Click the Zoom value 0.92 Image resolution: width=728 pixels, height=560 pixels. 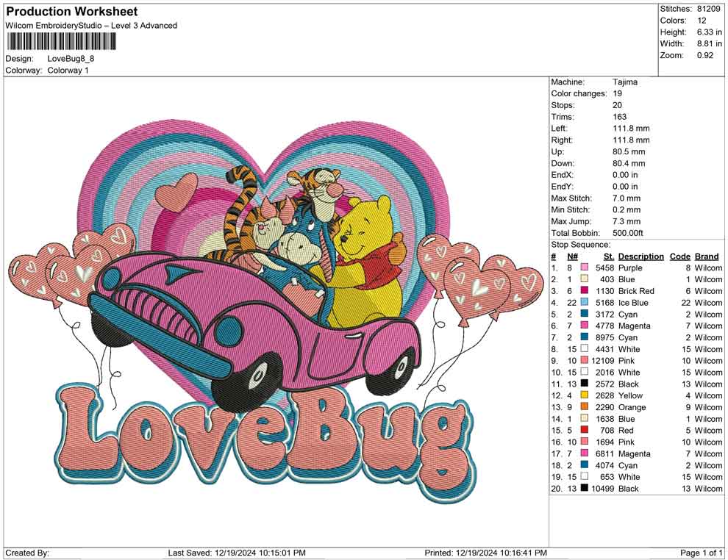[704, 55]
